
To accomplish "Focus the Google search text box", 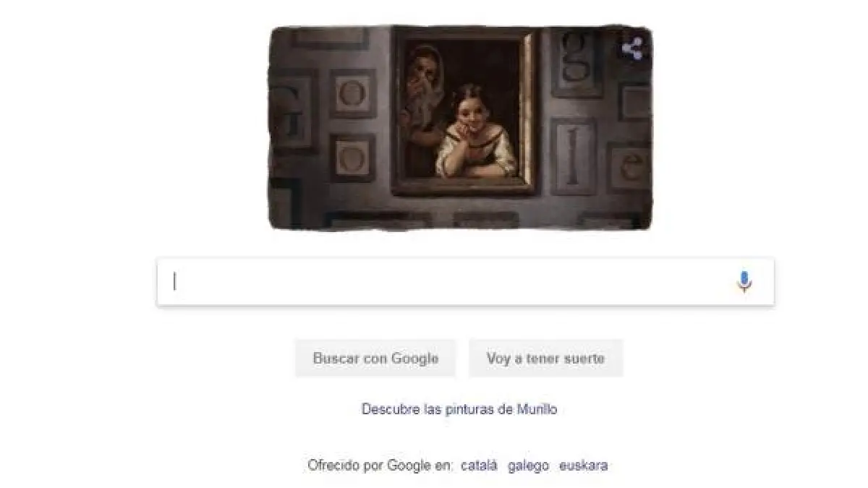I will (465, 282).
